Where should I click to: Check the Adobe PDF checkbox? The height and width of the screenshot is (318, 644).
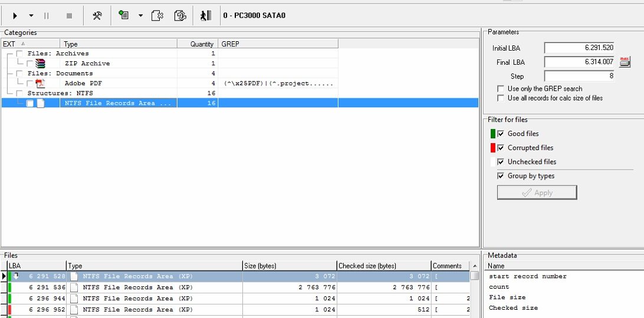[x=30, y=83]
